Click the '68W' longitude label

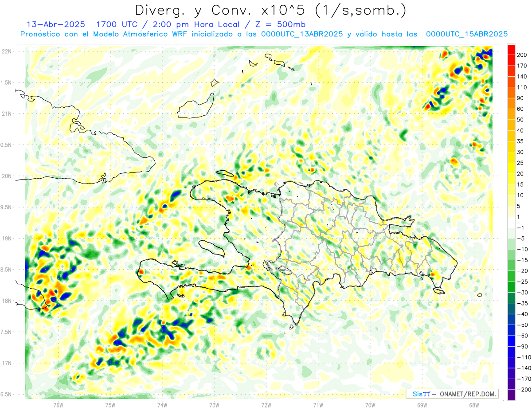point(474,404)
